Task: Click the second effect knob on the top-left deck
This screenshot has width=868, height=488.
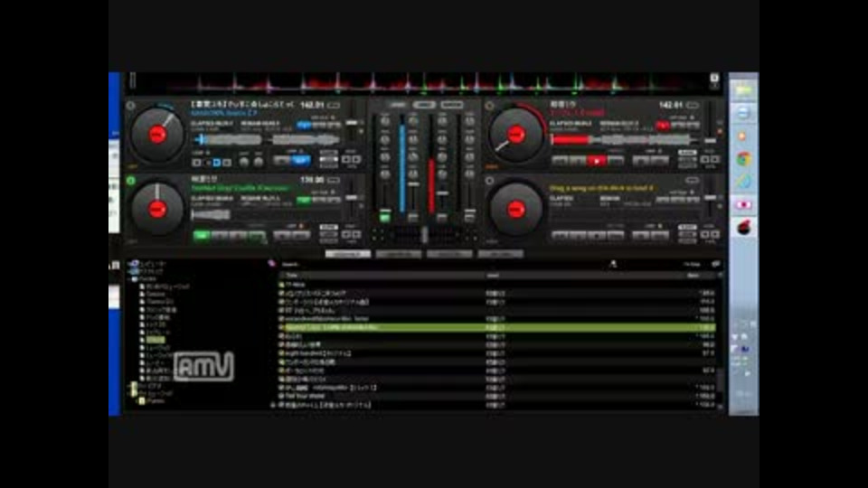Action: point(259,162)
